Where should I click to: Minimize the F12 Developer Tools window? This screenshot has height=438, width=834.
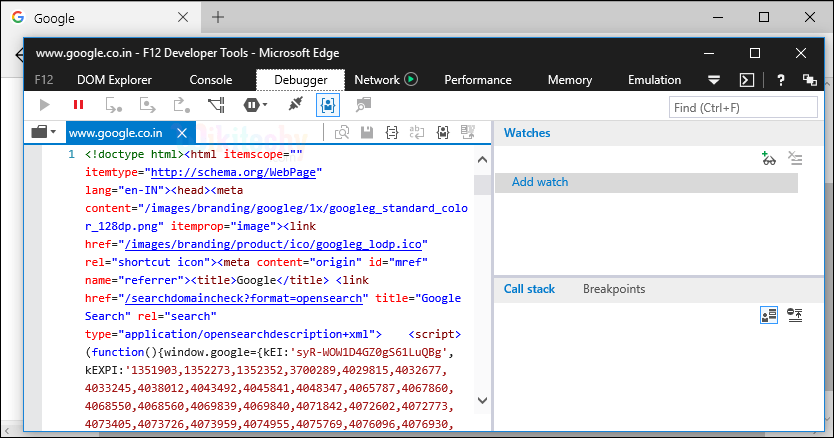tap(708, 53)
